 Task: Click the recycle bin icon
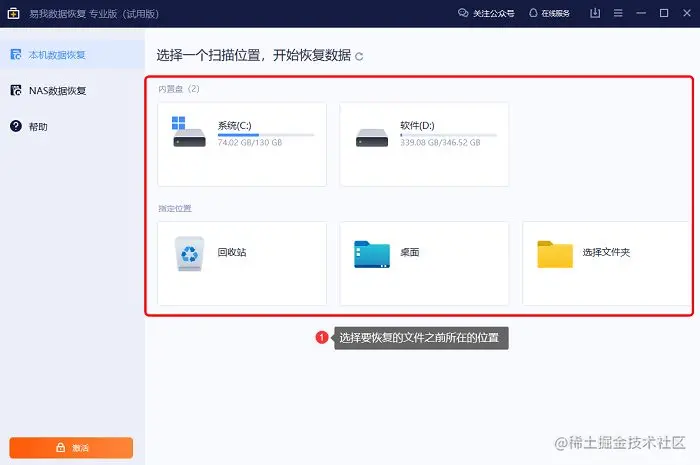(189, 254)
